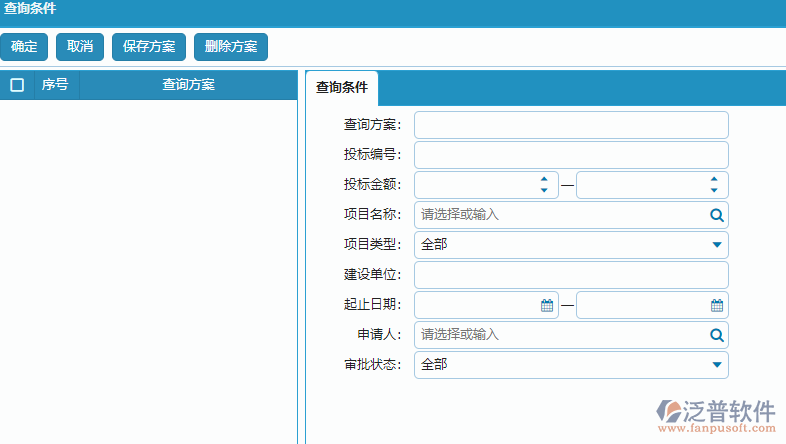Decrease minimum 投标金额 with down arrow

[544, 190]
